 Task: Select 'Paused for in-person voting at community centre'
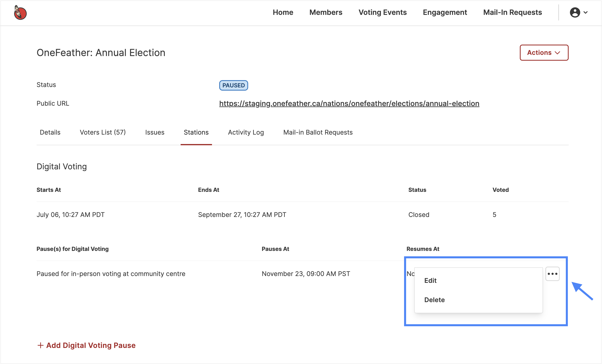point(111,274)
